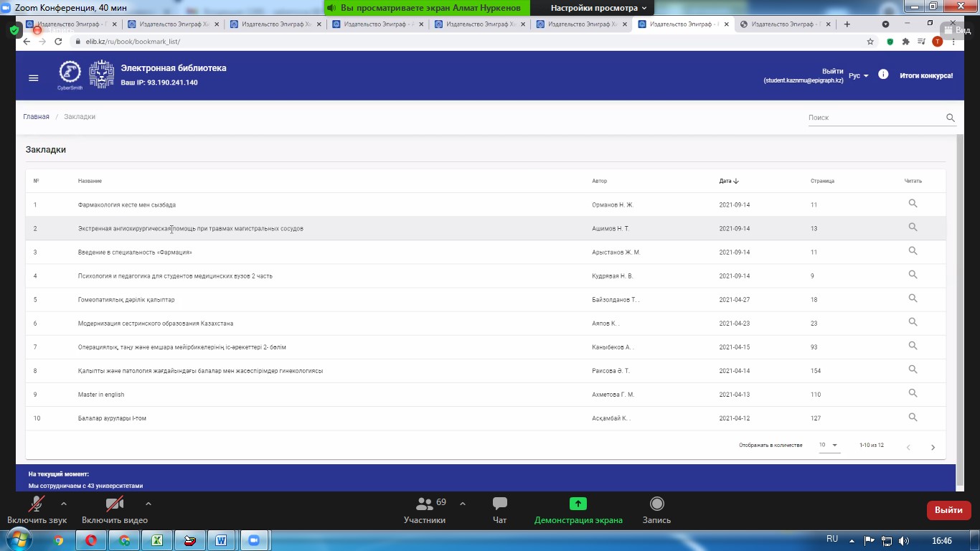This screenshot has width=980, height=551.
Task: Click the info icon in the header
Action: tap(883, 75)
